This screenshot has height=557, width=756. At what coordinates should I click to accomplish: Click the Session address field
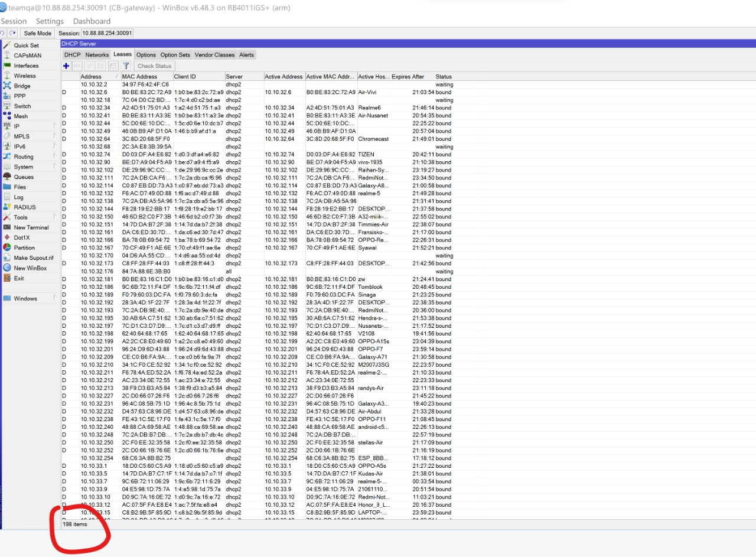coord(107,33)
